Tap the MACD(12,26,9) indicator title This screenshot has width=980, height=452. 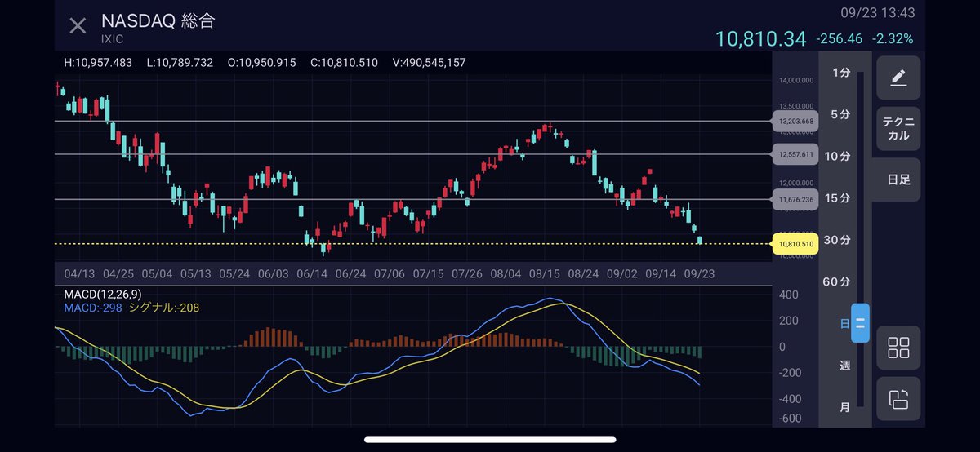coord(103,294)
